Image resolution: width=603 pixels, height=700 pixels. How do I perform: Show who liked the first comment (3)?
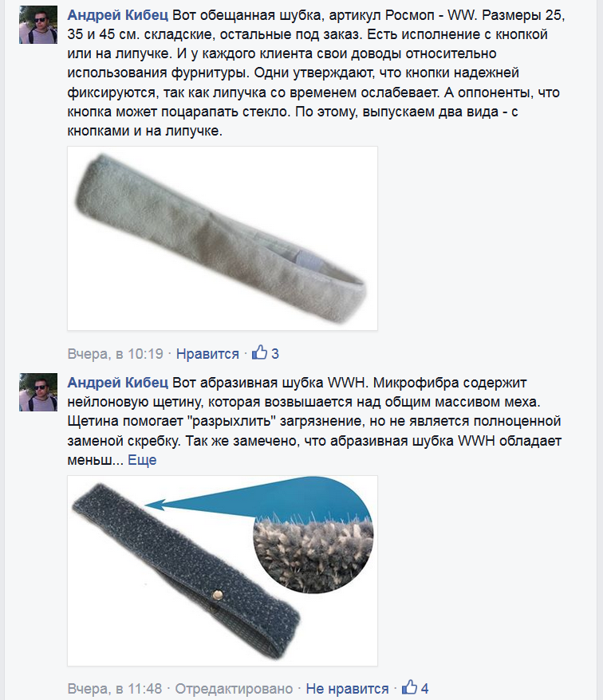pos(275,353)
